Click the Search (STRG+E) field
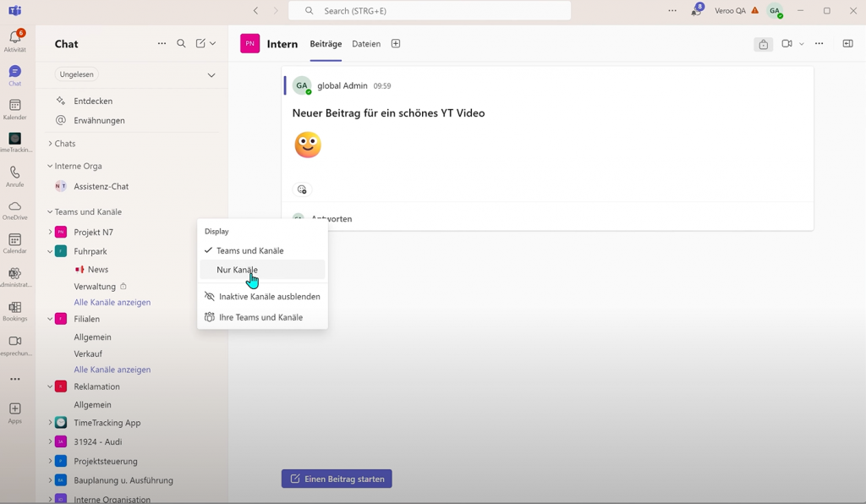866x504 pixels. (x=430, y=10)
